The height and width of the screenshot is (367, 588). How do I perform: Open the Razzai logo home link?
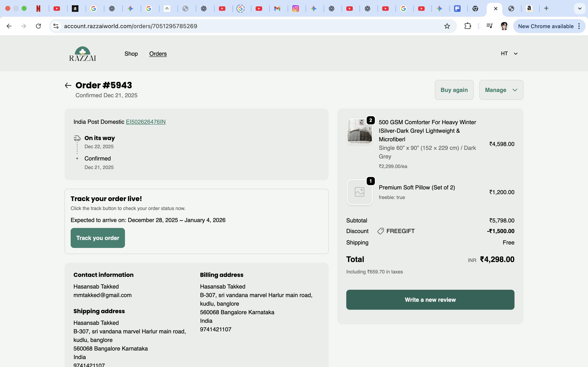[x=82, y=54]
